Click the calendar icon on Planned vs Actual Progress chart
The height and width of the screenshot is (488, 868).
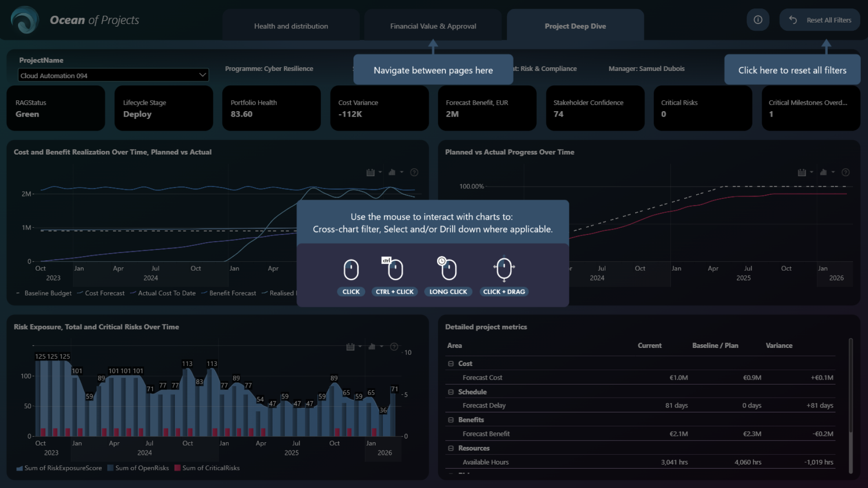[x=802, y=172]
